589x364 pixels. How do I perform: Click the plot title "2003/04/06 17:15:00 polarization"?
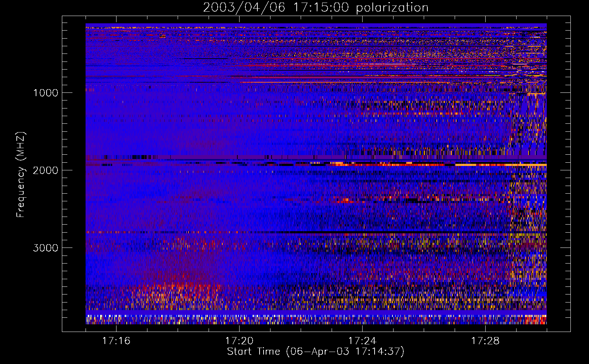tap(316, 8)
